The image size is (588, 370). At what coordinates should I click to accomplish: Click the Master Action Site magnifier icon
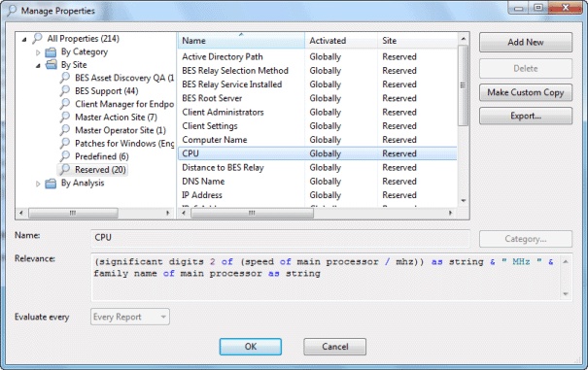coord(65,117)
